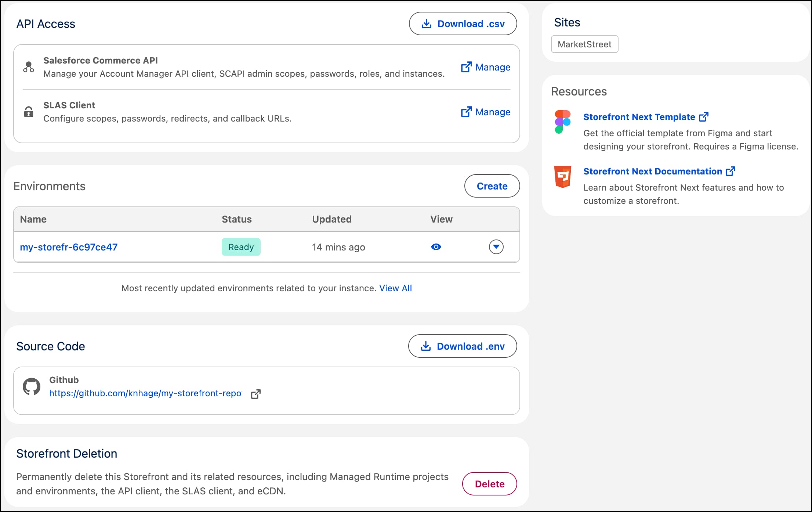The height and width of the screenshot is (512, 812).
Task: Click the Name column header
Action: 33,219
